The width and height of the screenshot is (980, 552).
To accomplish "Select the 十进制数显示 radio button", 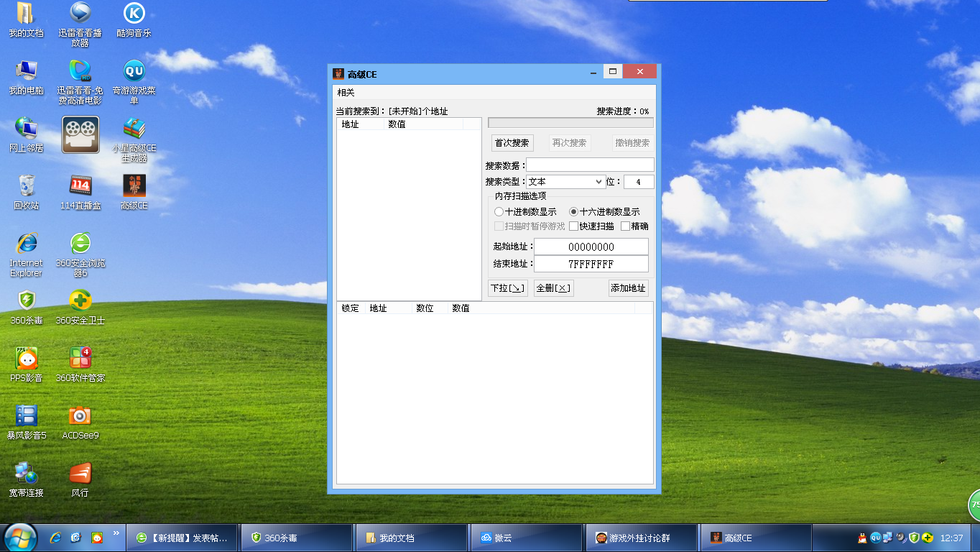I will tap(499, 212).
